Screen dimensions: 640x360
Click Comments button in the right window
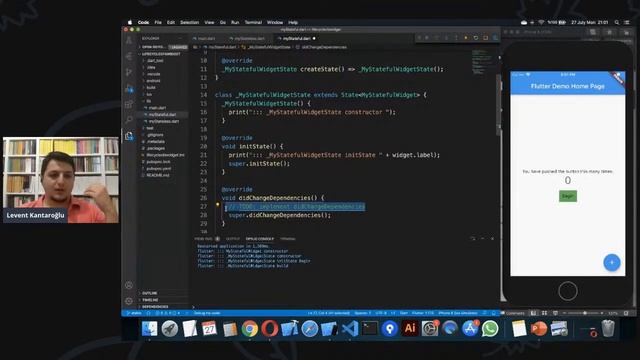[513, 313]
